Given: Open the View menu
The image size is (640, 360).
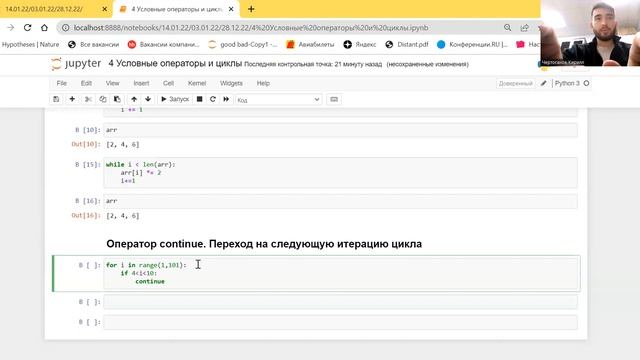Looking at the screenshot, I should tap(112, 83).
